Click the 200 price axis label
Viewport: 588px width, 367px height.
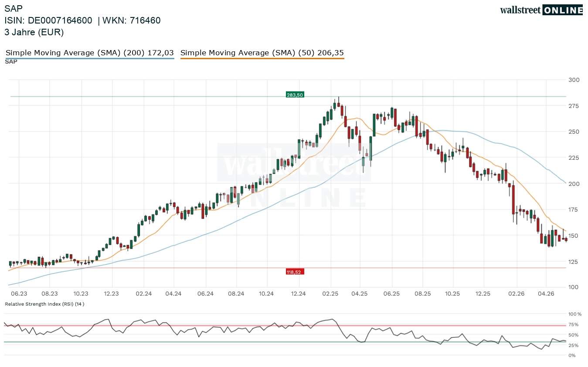[x=574, y=184]
